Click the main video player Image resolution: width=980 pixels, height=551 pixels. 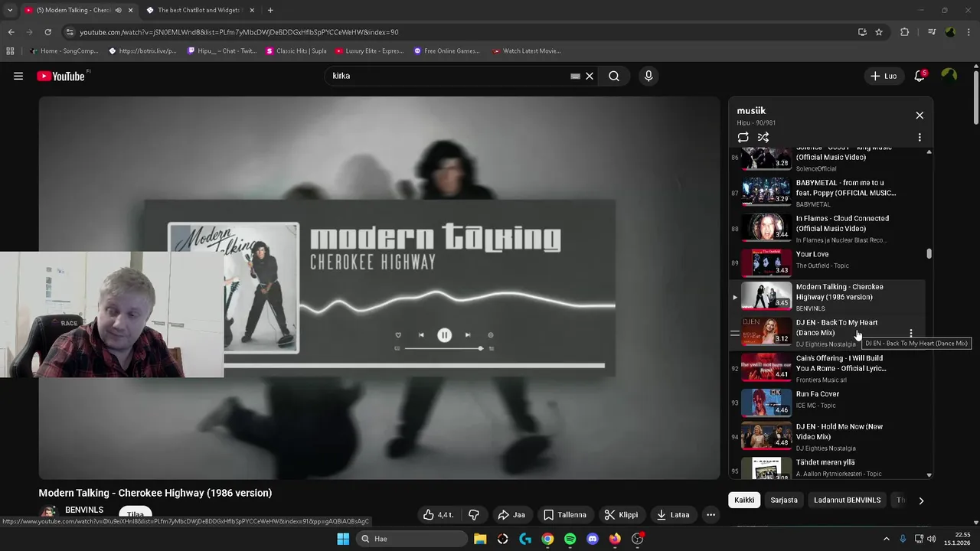(380, 288)
